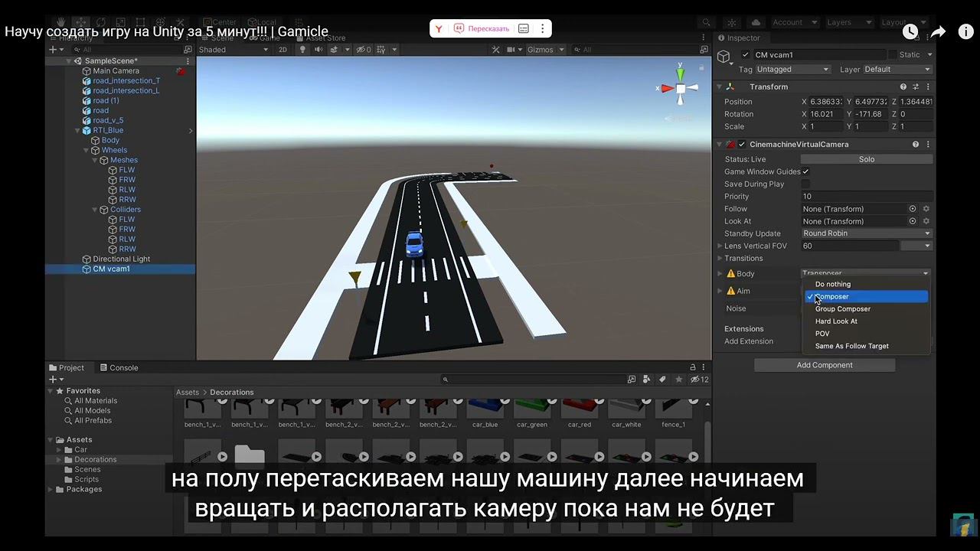The image size is (980, 551).
Task: Toggle the Static checkbox
Action: pyautogui.click(x=892, y=54)
